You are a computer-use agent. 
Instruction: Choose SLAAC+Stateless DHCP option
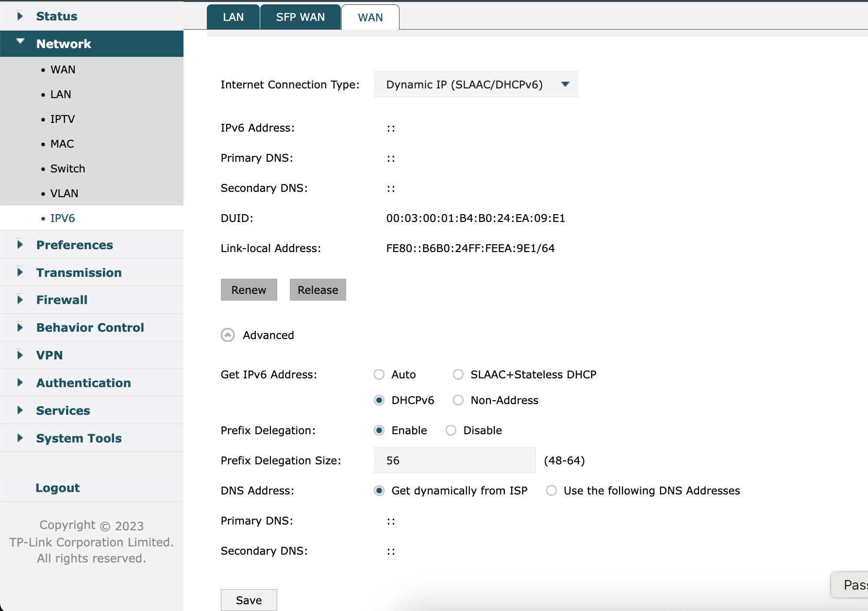click(x=458, y=374)
